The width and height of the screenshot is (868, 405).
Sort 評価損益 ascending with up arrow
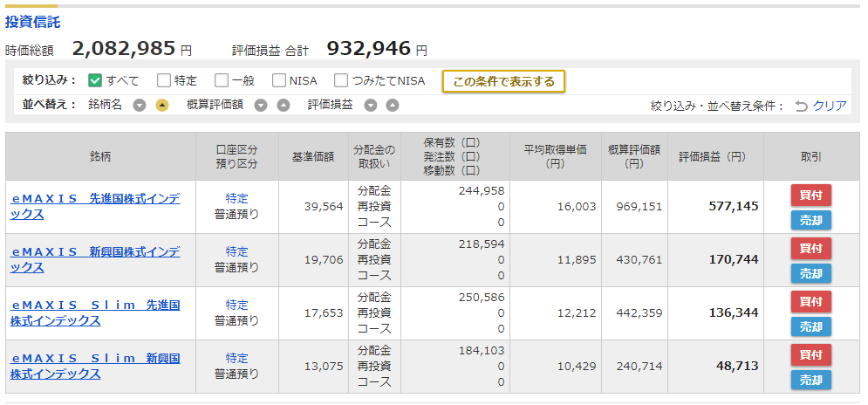click(x=393, y=106)
